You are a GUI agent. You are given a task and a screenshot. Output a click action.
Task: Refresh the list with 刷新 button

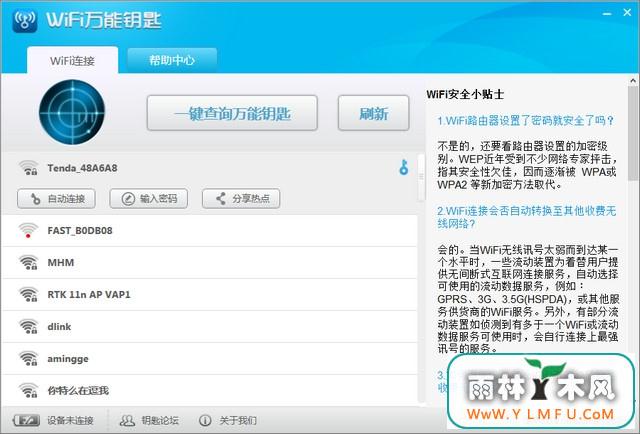click(x=373, y=113)
